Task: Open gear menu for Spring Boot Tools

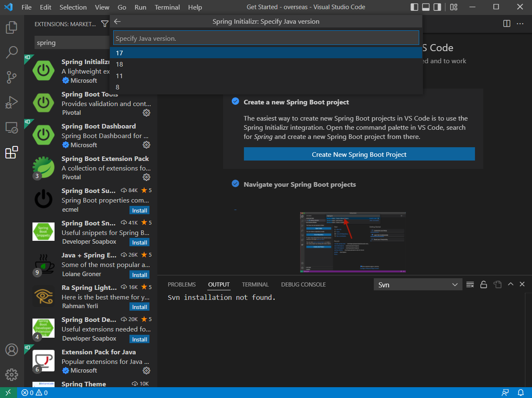Action: pos(147,113)
